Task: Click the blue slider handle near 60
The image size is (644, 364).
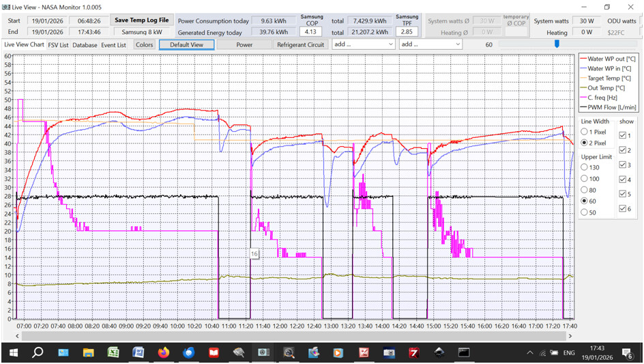Action: [557, 44]
